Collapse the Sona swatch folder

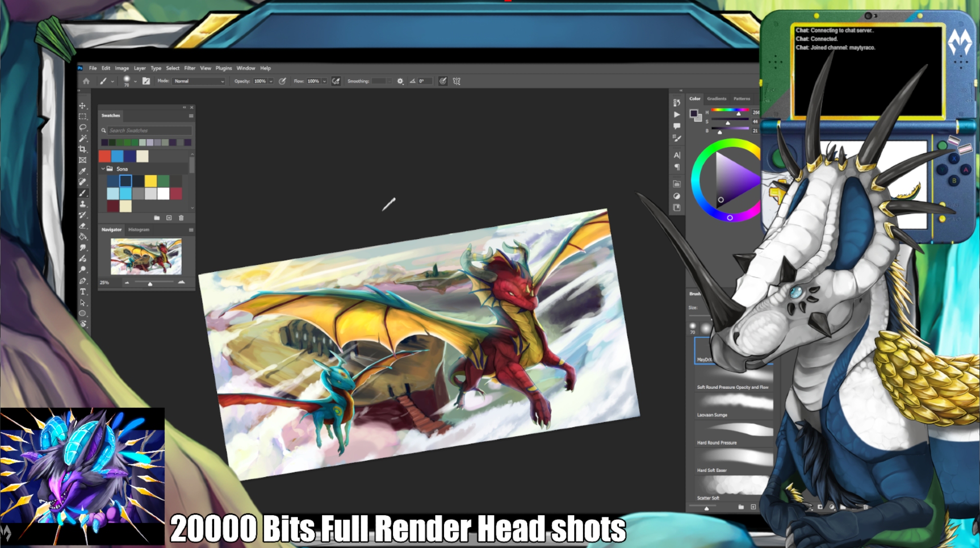click(x=103, y=168)
